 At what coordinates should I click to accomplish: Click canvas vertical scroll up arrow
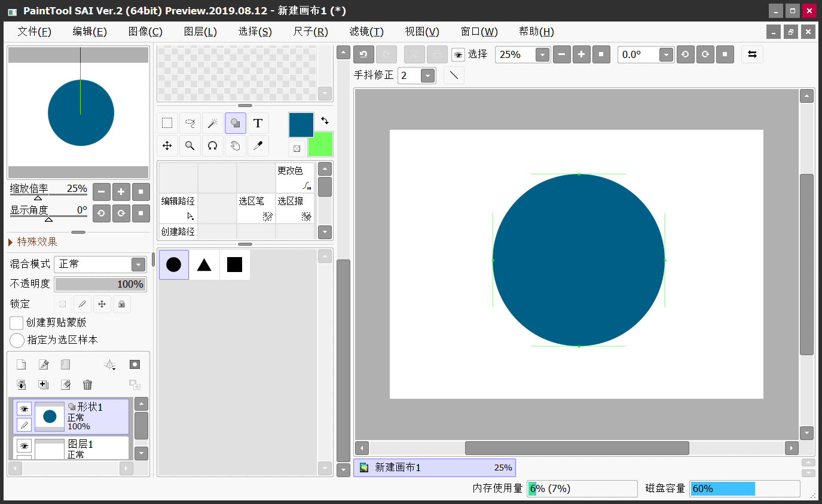(807, 96)
